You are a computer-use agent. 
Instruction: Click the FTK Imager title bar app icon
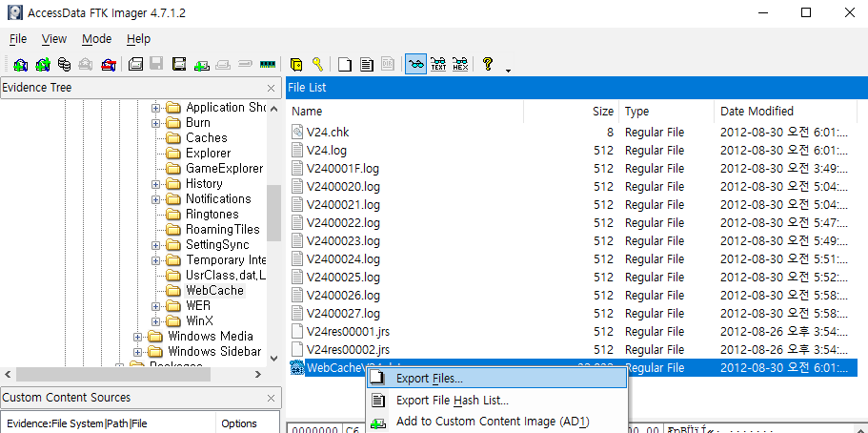pos(14,12)
